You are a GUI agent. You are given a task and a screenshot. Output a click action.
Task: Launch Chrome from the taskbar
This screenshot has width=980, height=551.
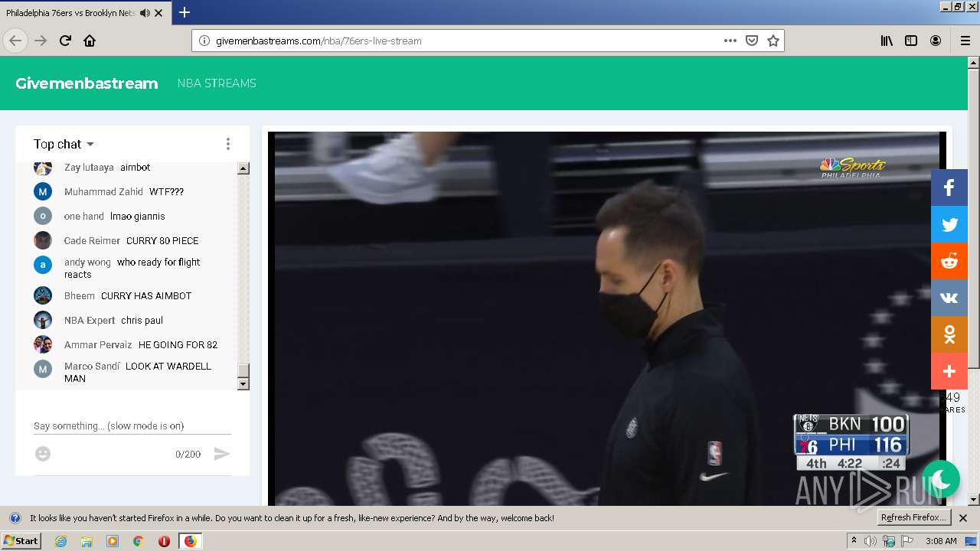[139, 541]
